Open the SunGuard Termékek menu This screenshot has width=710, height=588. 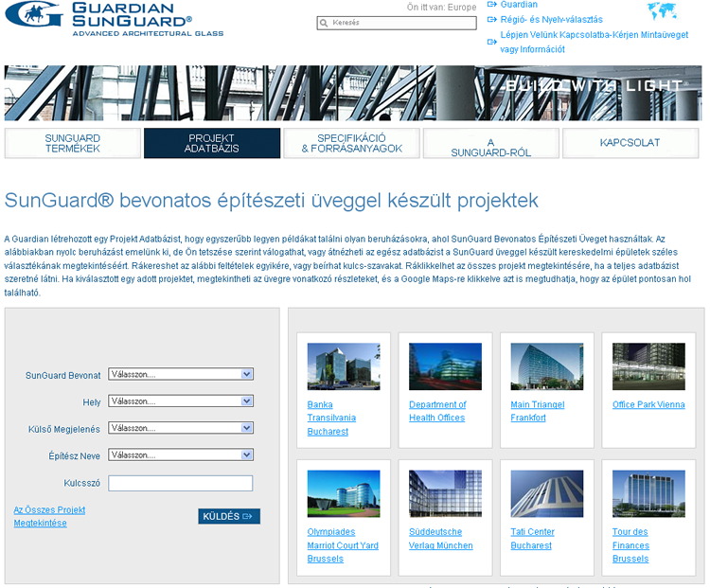point(73,143)
